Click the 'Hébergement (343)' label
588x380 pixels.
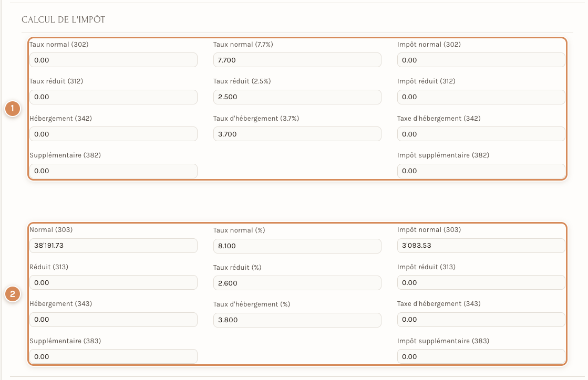[61, 304]
